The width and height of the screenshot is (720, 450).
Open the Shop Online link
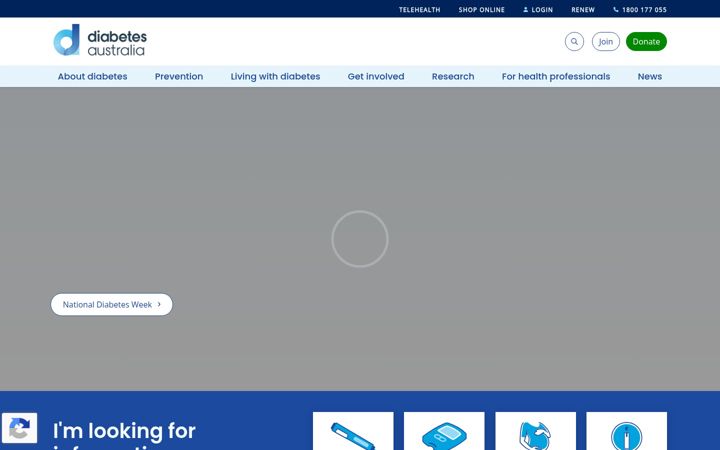click(481, 10)
